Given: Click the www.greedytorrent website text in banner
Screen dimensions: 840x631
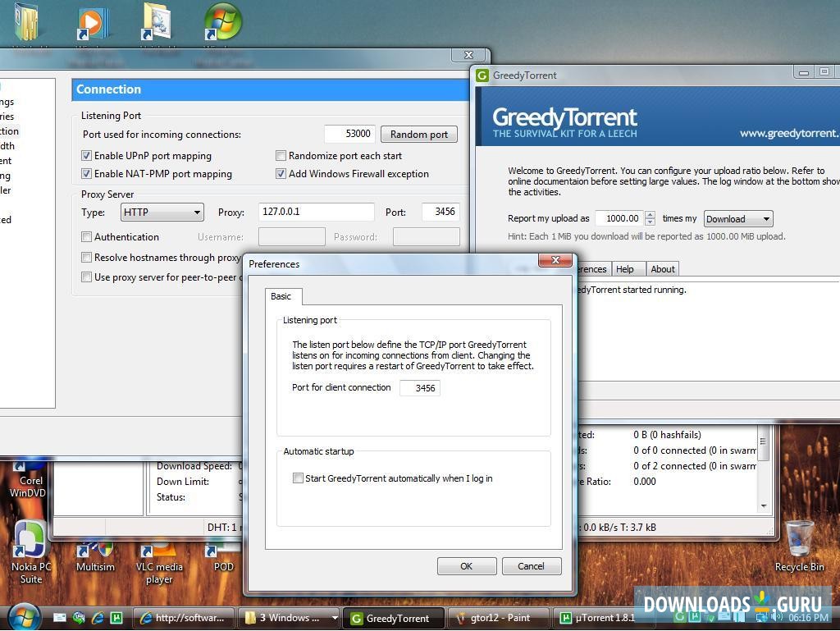Looking at the screenshot, I should click(x=790, y=133).
